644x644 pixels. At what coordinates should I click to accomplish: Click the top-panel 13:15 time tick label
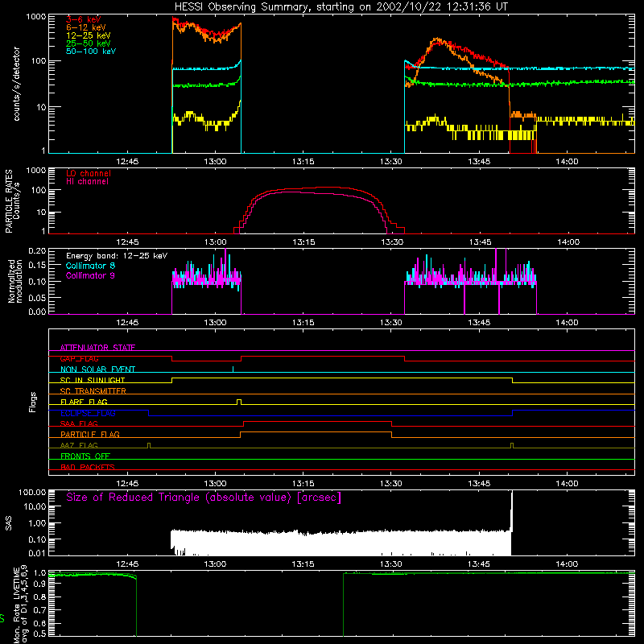[x=303, y=162]
